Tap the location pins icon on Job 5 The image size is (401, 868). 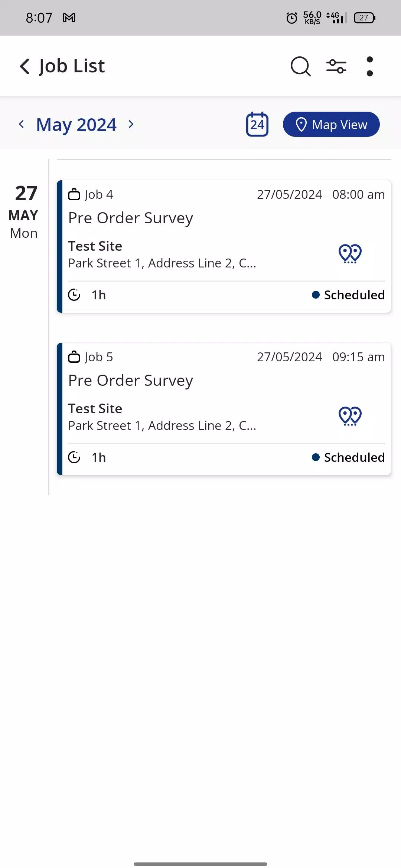click(350, 416)
